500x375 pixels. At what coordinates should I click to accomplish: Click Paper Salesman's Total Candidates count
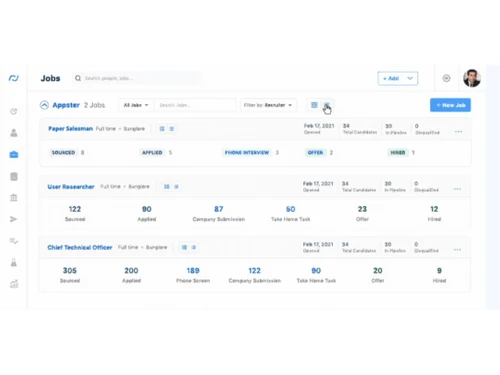click(360, 129)
